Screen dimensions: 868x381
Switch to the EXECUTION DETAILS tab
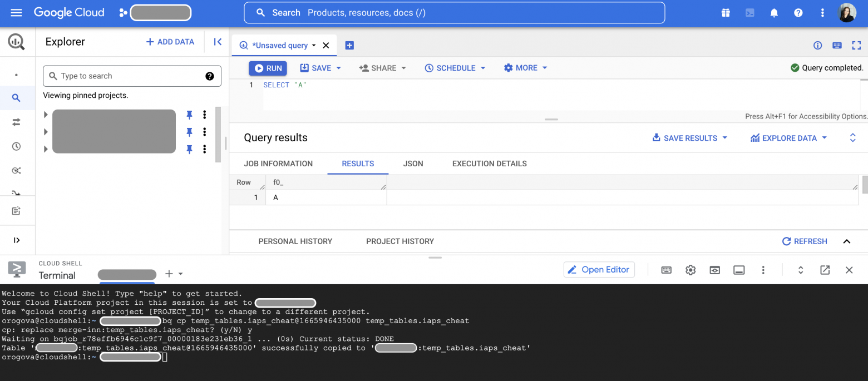(490, 164)
